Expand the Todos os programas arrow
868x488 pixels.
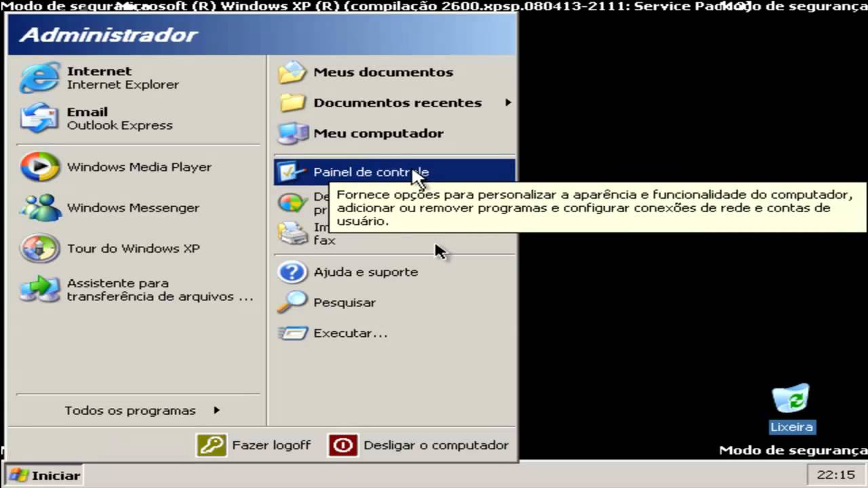pos(216,410)
